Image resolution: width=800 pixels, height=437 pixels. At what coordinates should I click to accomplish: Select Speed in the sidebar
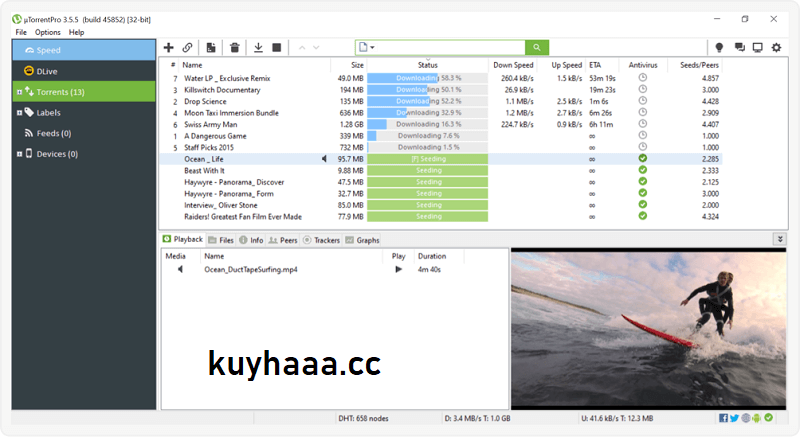(84, 50)
